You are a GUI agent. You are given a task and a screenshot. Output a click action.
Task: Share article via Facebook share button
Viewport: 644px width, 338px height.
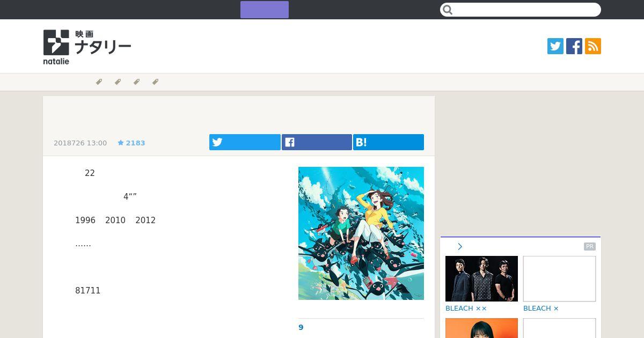[x=317, y=142]
